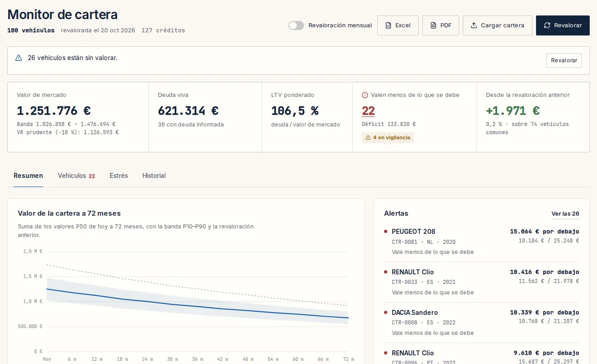Click the 15.064 € por debajo value

(x=544, y=232)
